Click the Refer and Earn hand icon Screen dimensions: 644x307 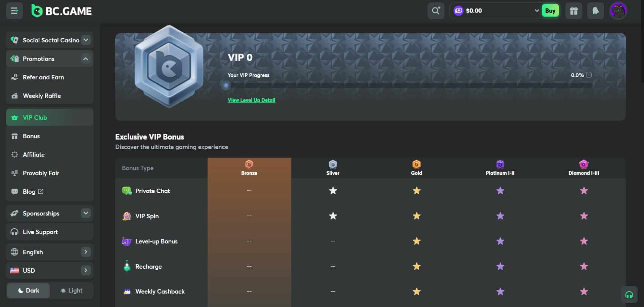click(14, 77)
